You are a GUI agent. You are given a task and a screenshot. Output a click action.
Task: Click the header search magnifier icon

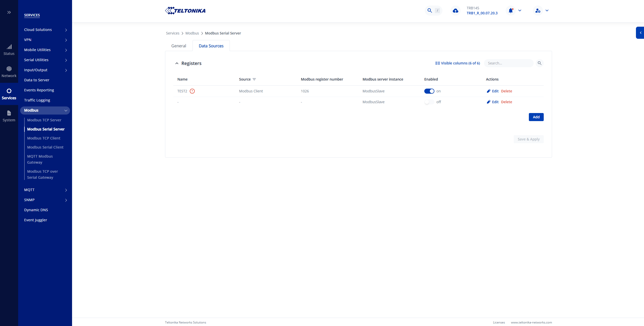click(430, 11)
